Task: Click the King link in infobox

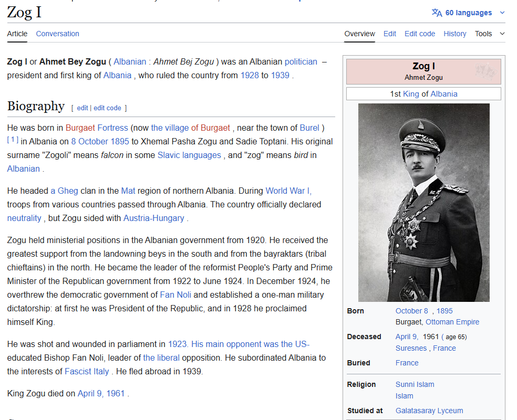Action: pyautogui.click(x=411, y=94)
